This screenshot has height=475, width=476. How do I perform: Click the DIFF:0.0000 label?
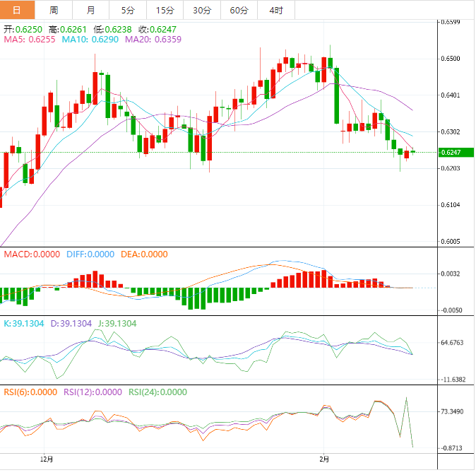[x=90, y=254]
